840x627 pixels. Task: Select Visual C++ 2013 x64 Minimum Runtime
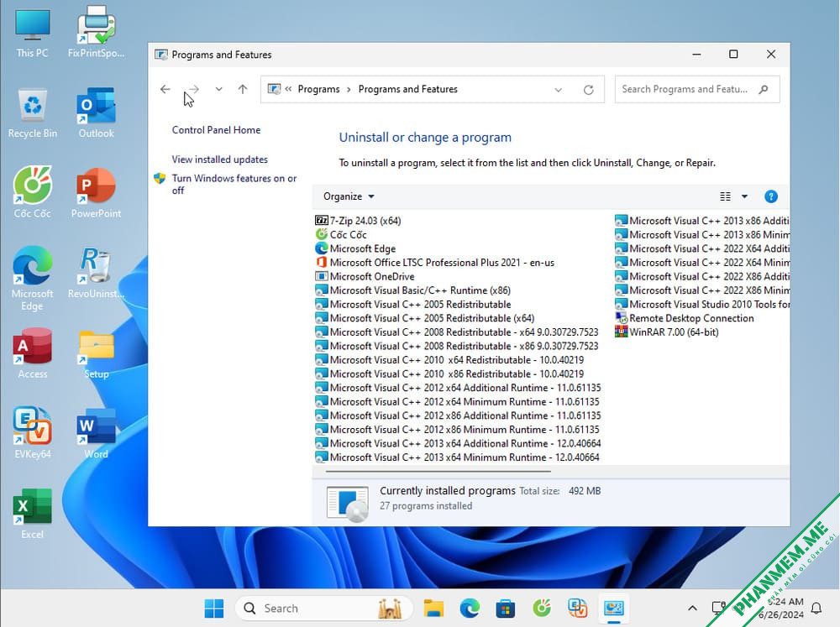(457, 457)
